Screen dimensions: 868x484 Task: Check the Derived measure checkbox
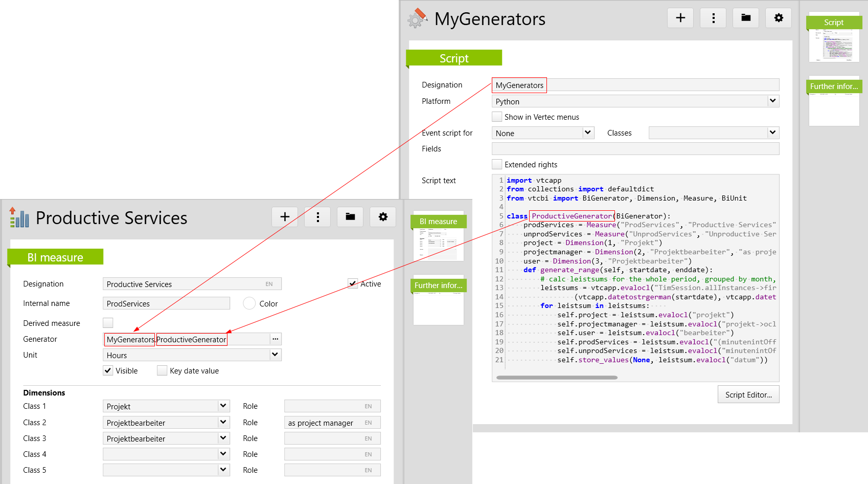(108, 323)
